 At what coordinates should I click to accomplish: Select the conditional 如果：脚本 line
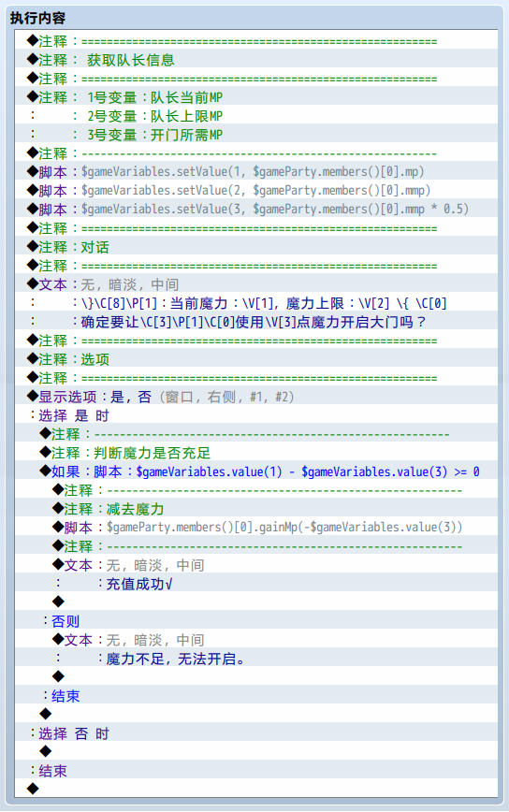point(256,471)
